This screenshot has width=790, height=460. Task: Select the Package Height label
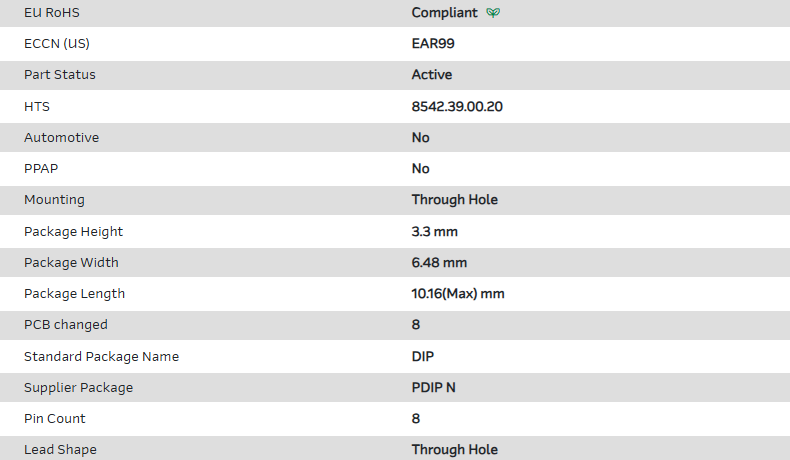[x=73, y=232]
